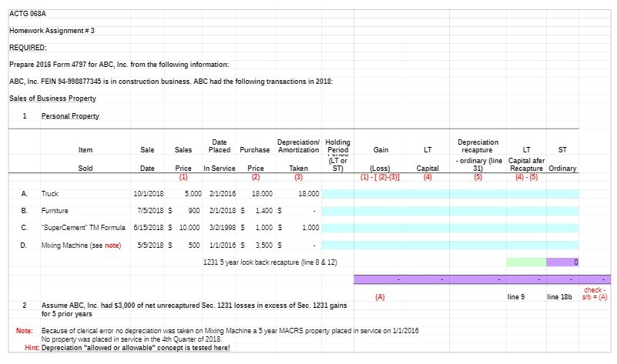This screenshot has height=364, width=617.
Task: Click 'Prepare 2016 Form 4797 for ABC, Inc.' line
Action: coord(119,65)
